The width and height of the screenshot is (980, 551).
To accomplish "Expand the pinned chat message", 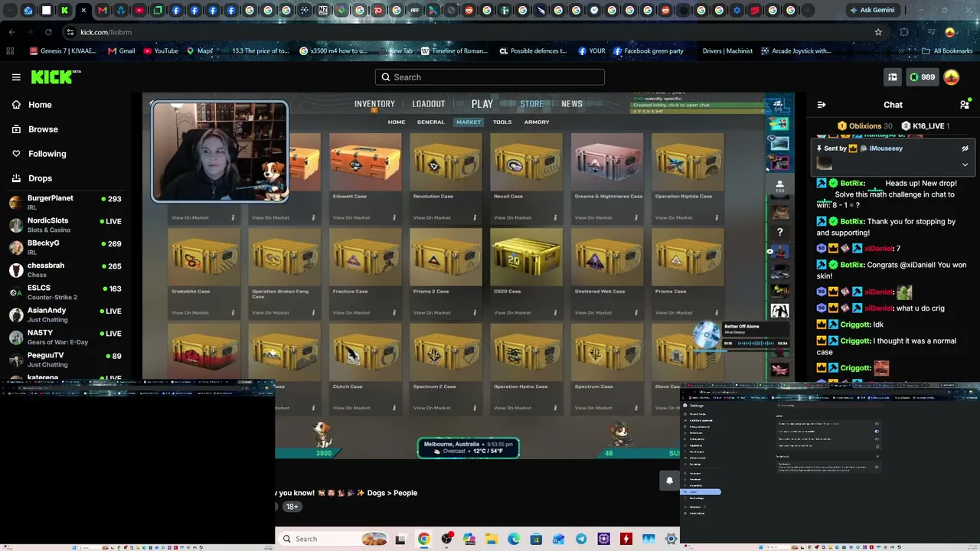I will point(965,165).
